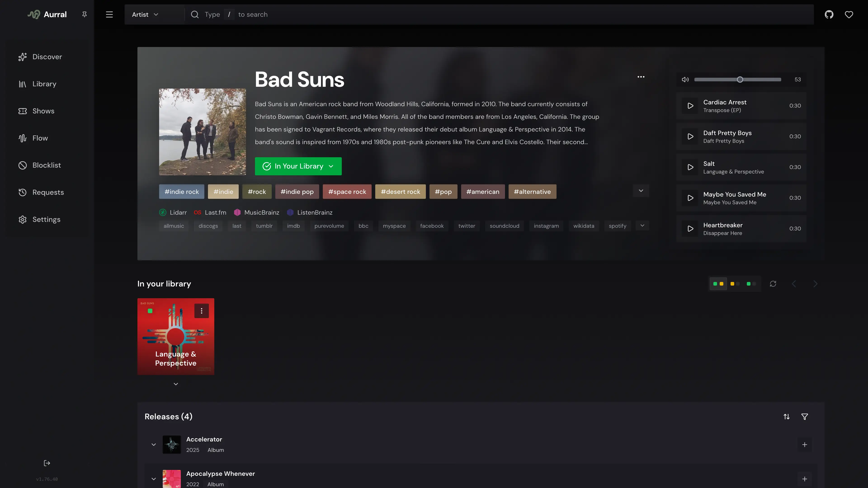Select yellow-only status view toggle

tap(735, 284)
